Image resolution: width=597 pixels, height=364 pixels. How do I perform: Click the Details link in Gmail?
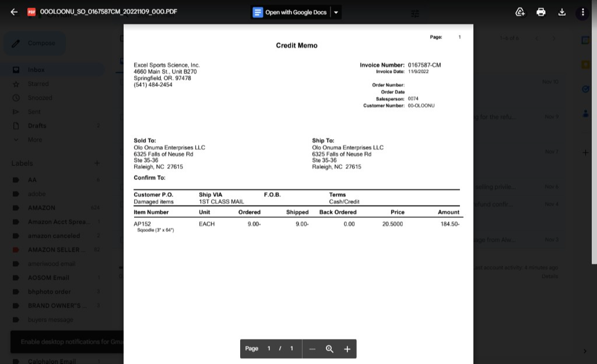[550, 276]
